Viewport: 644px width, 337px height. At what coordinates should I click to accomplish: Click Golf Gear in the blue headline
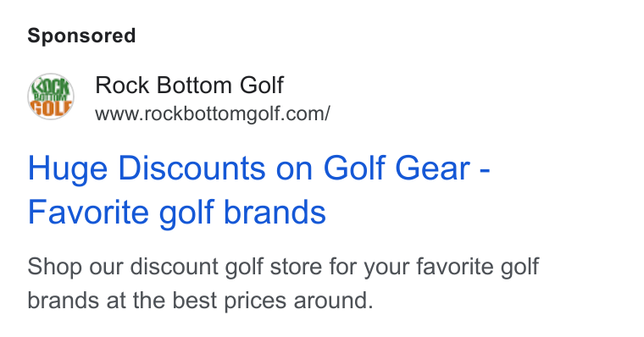click(397, 168)
